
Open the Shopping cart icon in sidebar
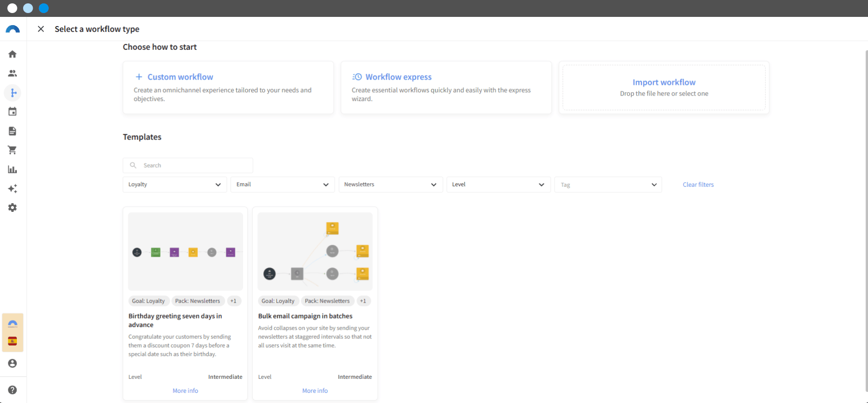(x=13, y=150)
